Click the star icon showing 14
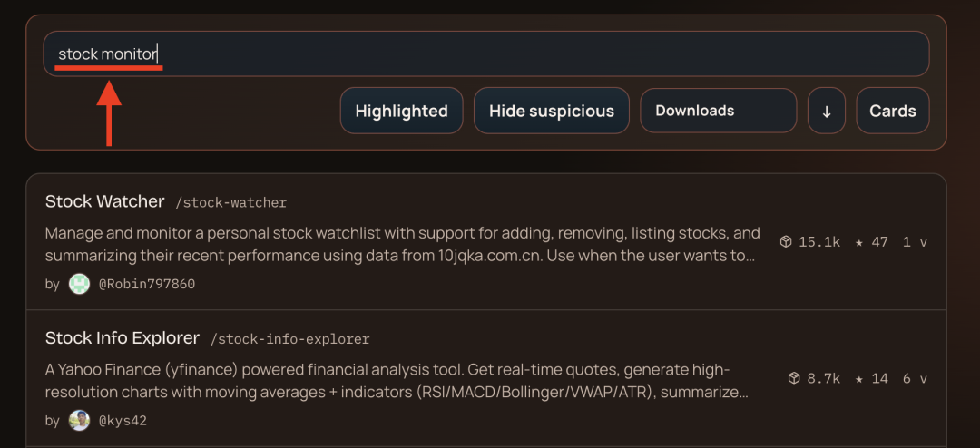Viewport: 980px width, 448px height. click(x=859, y=378)
